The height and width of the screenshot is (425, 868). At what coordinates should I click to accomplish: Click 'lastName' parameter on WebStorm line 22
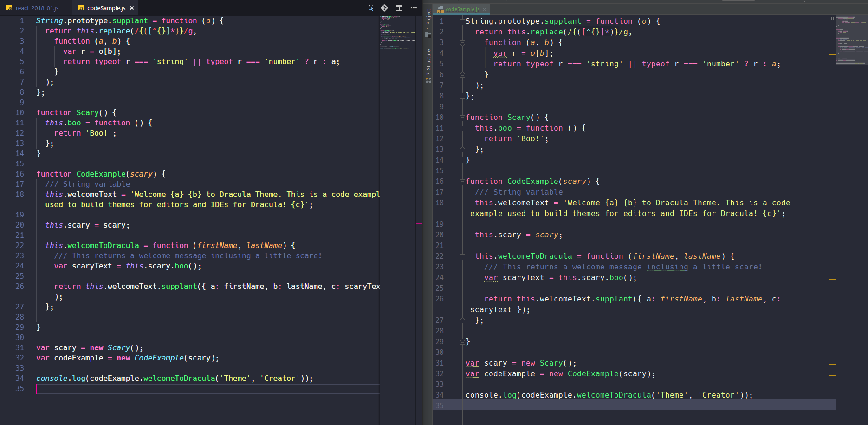point(702,256)
